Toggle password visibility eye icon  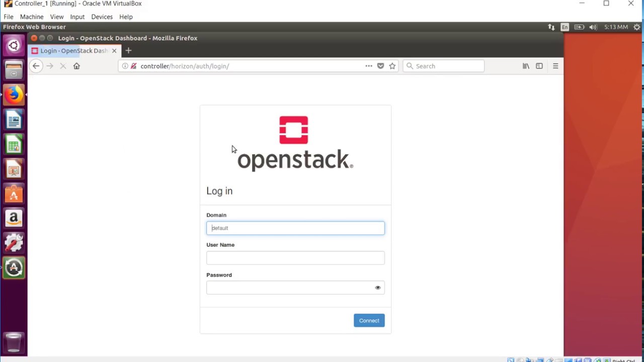[378, 288]
